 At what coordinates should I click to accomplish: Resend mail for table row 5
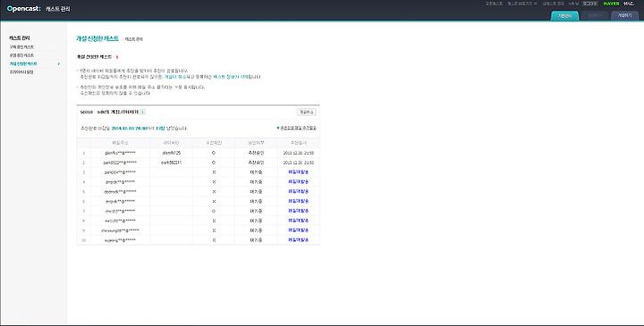click(x=298, y=191)
